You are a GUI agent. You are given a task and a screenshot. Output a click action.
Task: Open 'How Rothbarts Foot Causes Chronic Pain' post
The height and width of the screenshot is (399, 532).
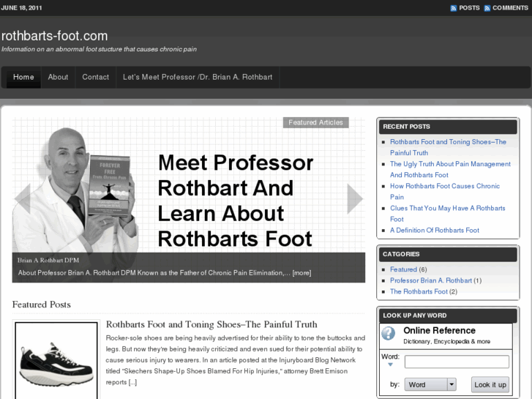tap(445, 192)
